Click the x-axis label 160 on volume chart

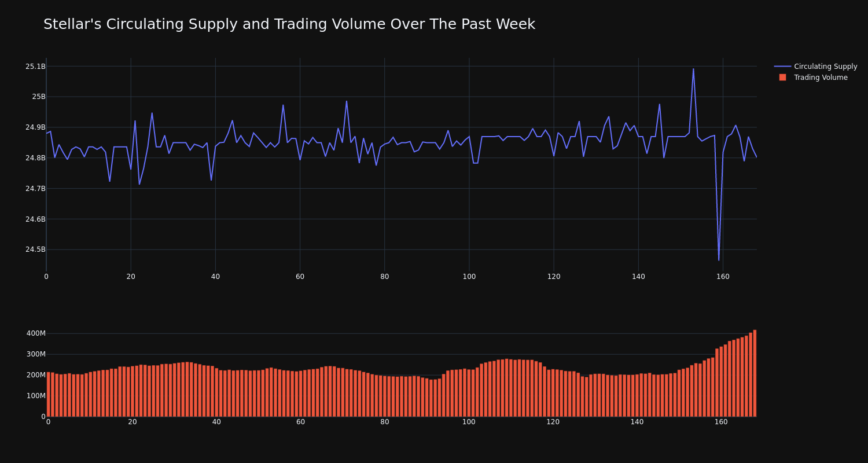coord(721,422)
